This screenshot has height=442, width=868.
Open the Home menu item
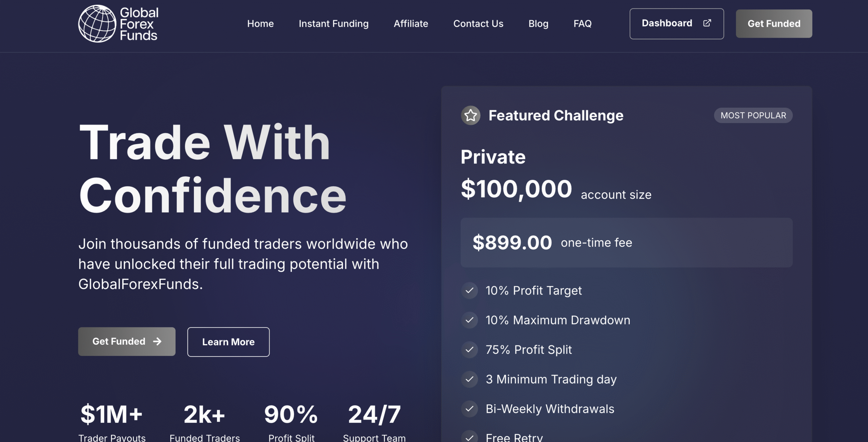click(x=260, y=24)
